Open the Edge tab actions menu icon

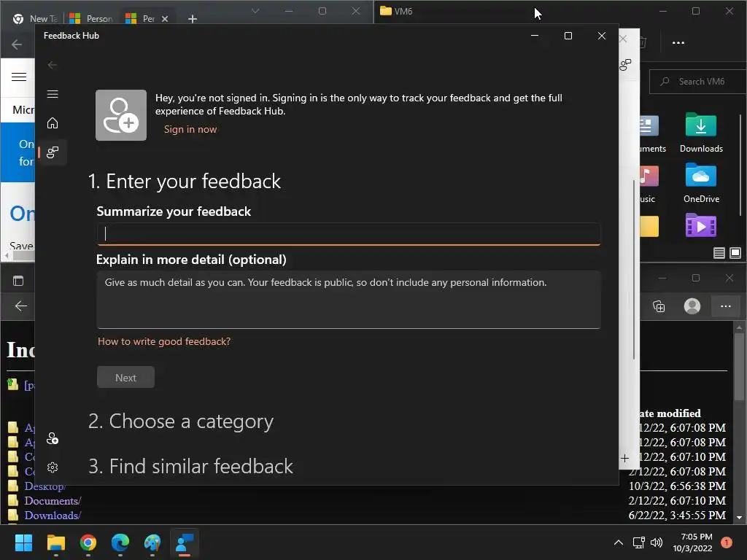pos(18,281)
